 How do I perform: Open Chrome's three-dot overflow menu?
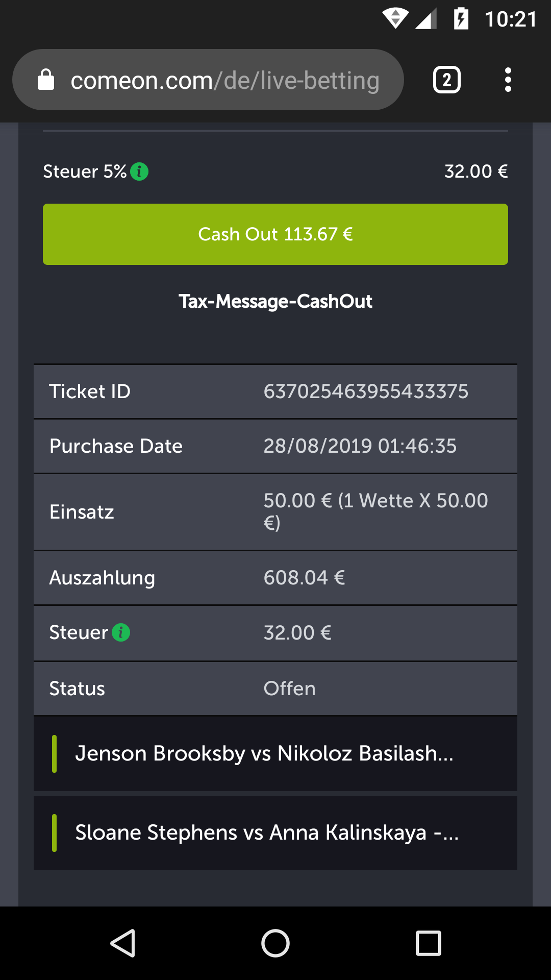coord(508,80)
